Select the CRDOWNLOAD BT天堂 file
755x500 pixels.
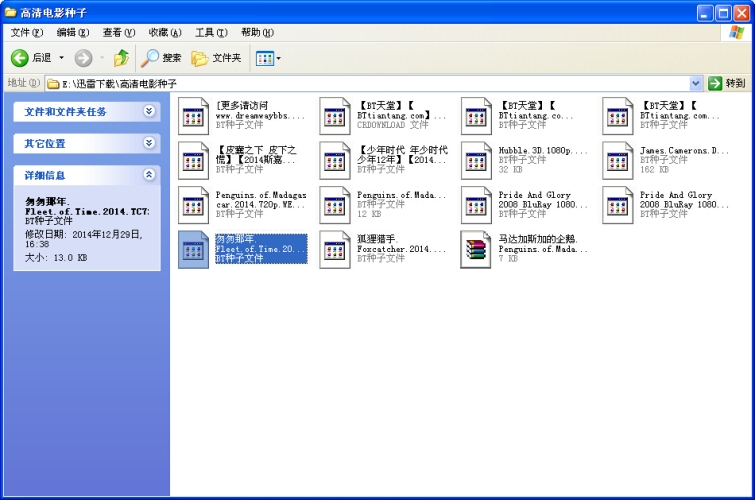[383, 116]
